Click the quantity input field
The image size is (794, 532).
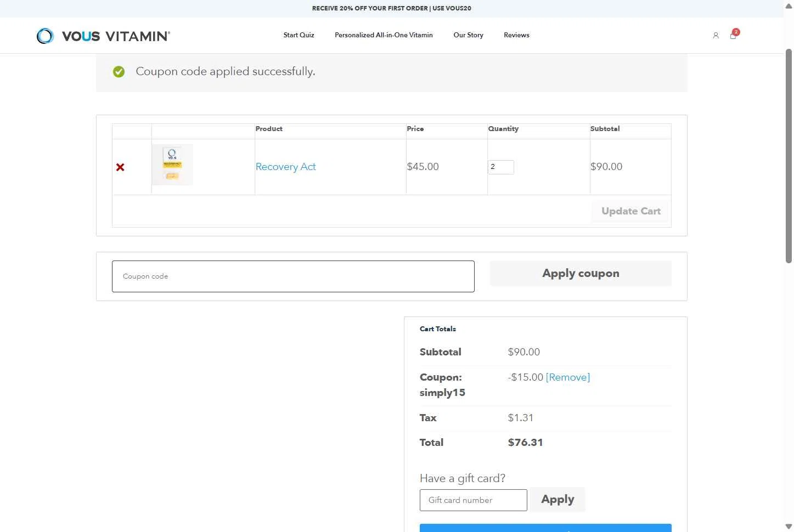point(501,167)
